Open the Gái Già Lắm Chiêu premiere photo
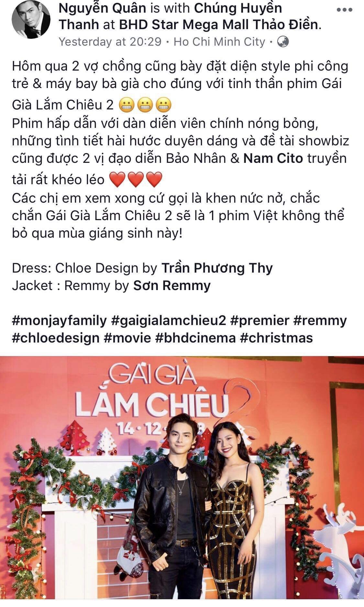This screenshot has height=607, width=364. 182,481
